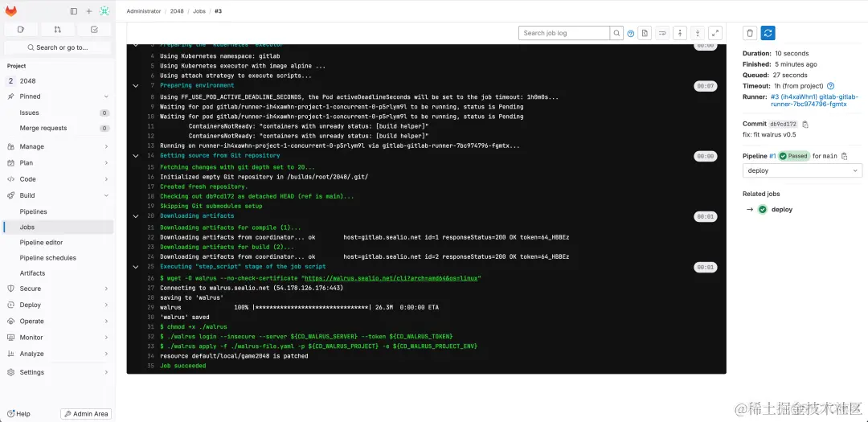Screen dimensions: 868x422
Task: Open the user avatar menu
Action: 104,11
